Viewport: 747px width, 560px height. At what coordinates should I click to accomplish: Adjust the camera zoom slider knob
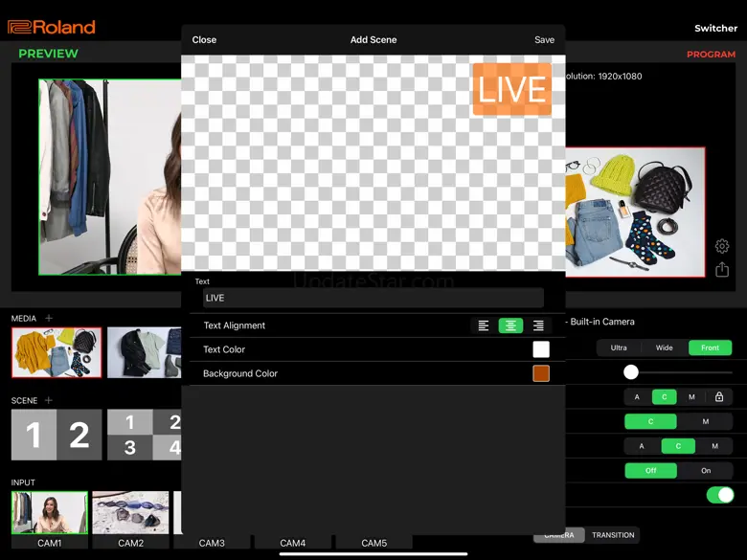631,372
